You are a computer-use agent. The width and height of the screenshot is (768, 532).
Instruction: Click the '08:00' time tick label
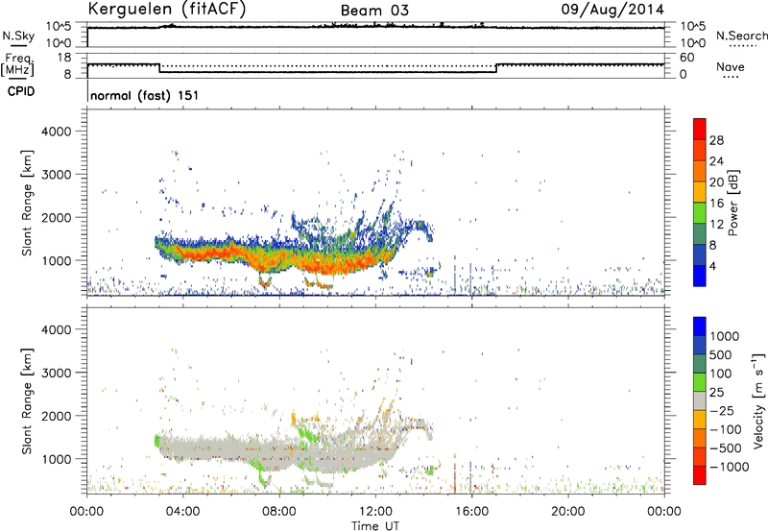click(x=279, y=512)
